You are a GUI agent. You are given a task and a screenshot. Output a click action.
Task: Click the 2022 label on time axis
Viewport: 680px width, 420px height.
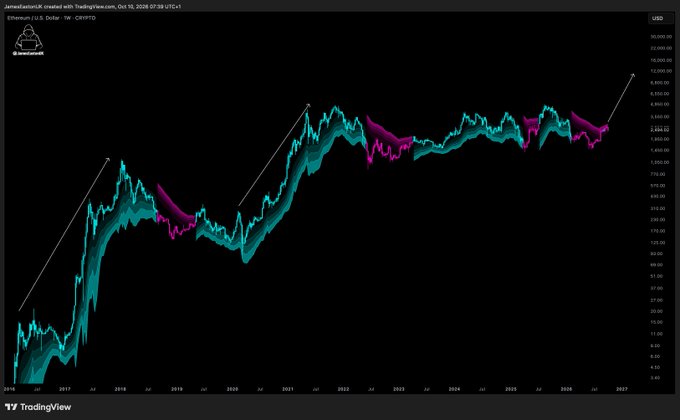tap(343, 389)
